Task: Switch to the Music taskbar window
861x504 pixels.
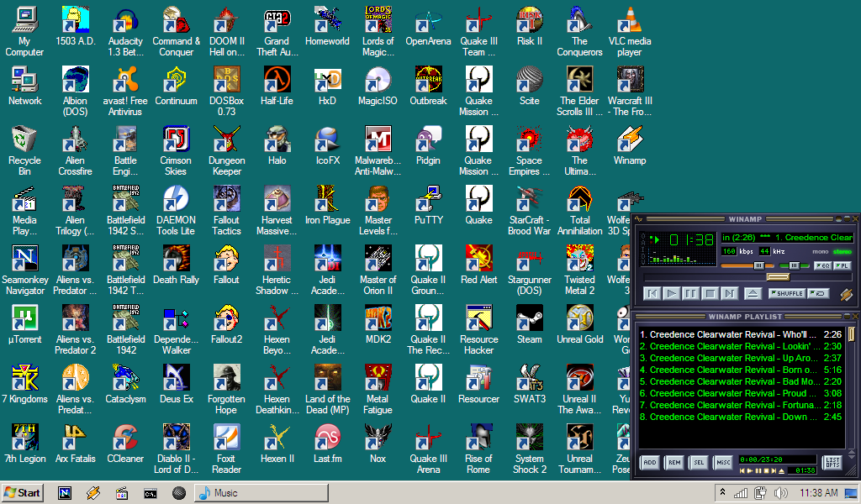Action: pos(261,493)
